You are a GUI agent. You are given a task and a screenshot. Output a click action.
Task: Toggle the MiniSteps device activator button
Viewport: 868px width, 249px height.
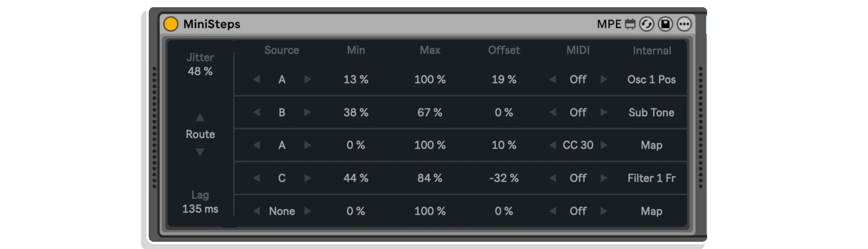pyautogui.click(x=171, y=24)
